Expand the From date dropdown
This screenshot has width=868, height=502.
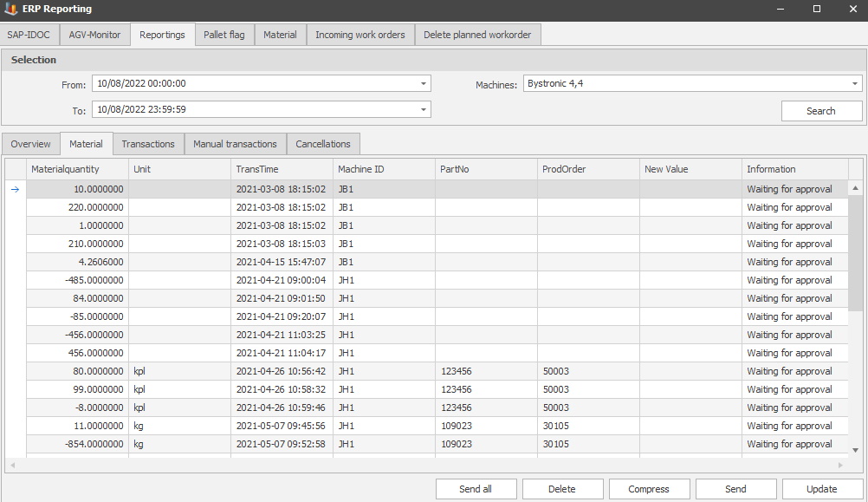click(x=424, y=84)
